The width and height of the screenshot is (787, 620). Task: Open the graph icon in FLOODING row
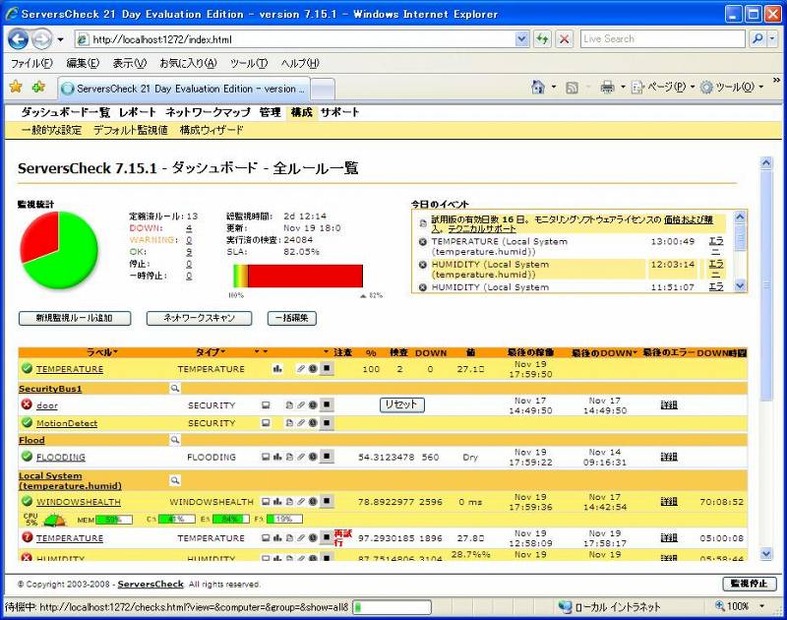[277, 457]
